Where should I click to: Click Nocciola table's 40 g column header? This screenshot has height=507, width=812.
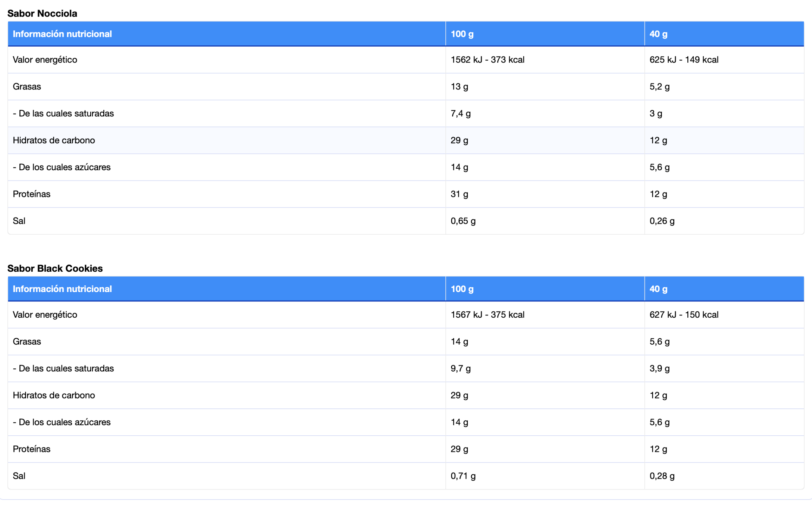[x=658, y=34]
